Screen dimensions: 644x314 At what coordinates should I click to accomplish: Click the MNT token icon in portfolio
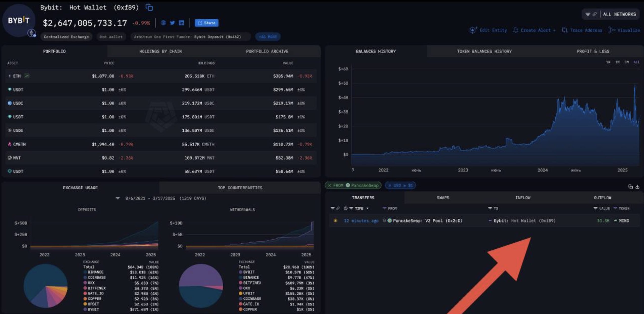(10, 158)
